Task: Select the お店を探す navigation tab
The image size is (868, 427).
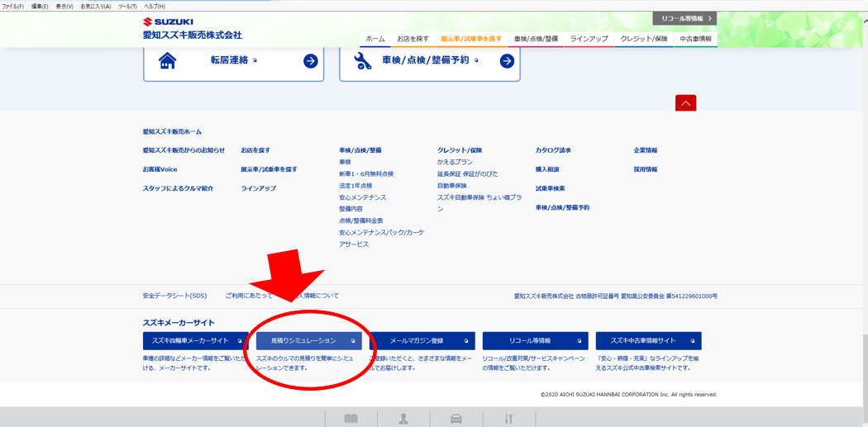Action: pos(413,40)
